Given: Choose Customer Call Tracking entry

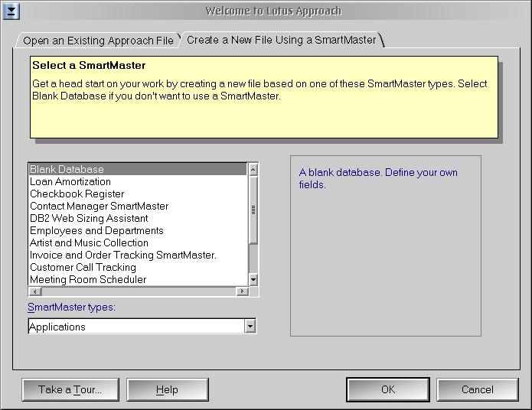Looking at the screenshot, I should click(x=138, y=267).
